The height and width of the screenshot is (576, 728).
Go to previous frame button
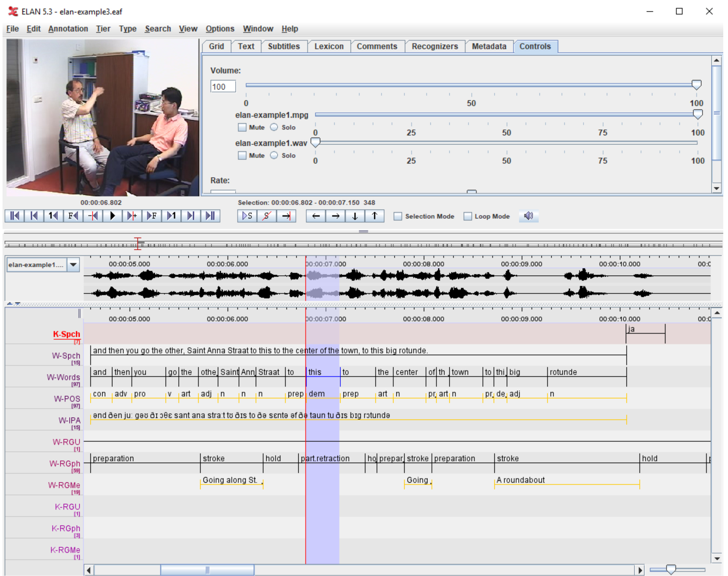(73, 216)
